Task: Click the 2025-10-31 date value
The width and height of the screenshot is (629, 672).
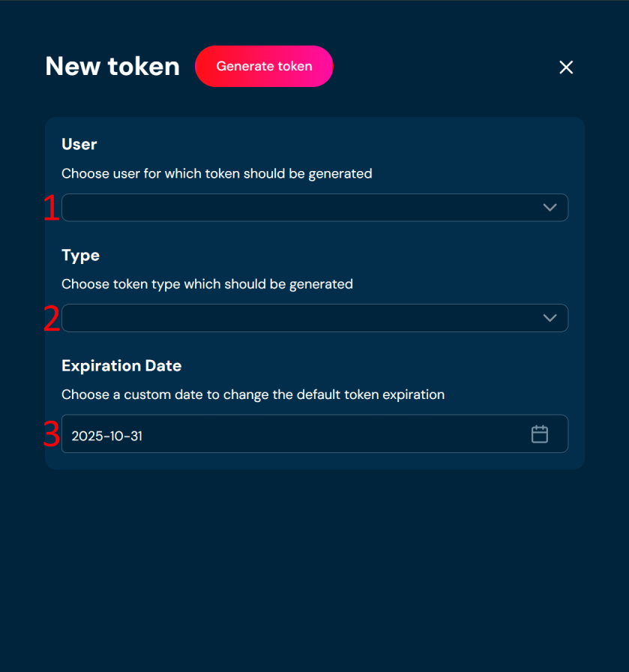Action: coord(107,436)
